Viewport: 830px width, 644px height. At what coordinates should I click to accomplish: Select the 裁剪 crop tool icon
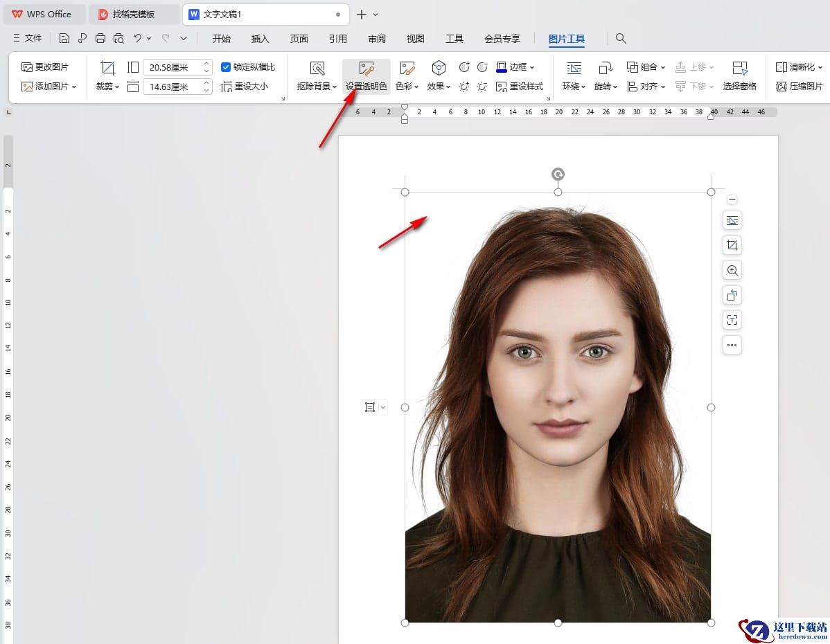[107, 68]
